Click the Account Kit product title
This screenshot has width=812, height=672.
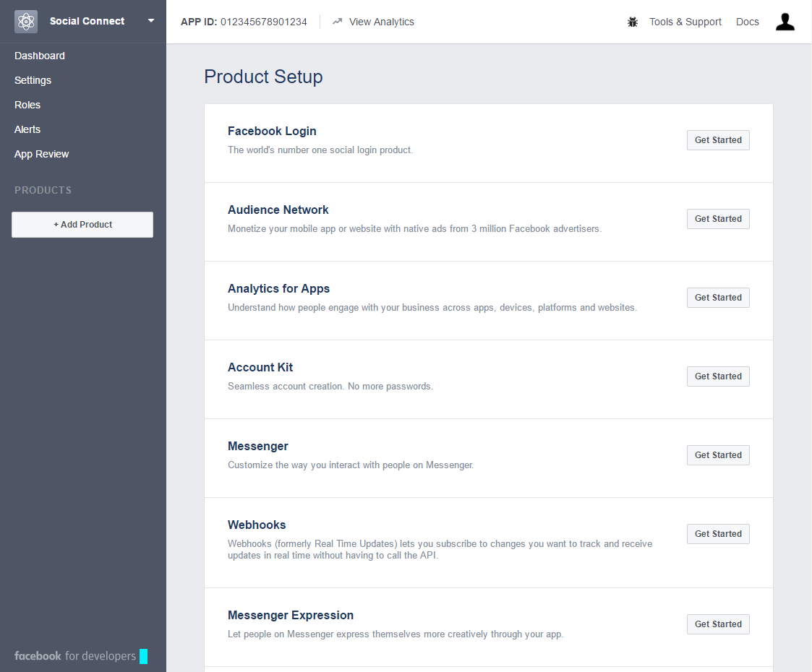tap(260, 367)
